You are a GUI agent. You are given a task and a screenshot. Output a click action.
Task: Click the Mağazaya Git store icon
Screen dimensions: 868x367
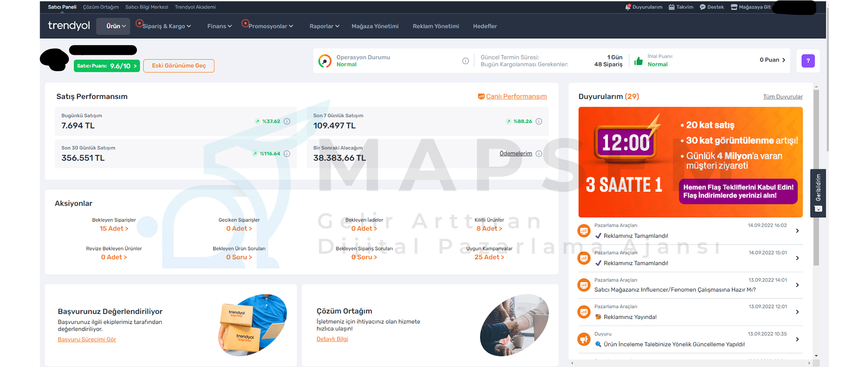pyautogui.click(x=734, y=7)
